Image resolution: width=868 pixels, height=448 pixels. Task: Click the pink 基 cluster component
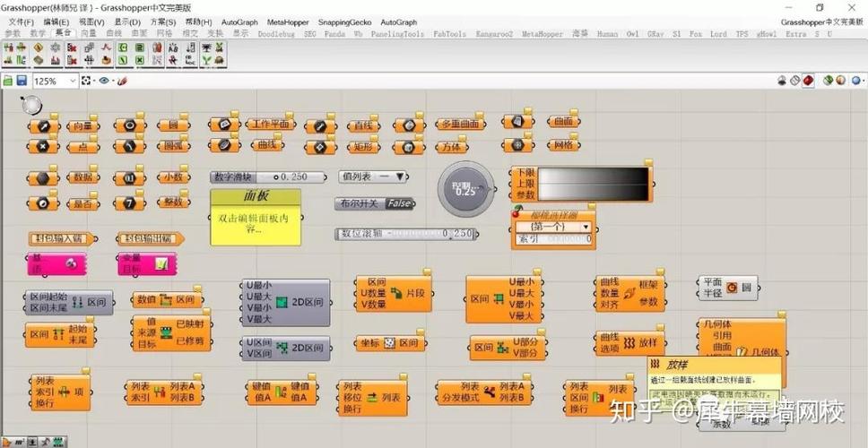(56, 263)
